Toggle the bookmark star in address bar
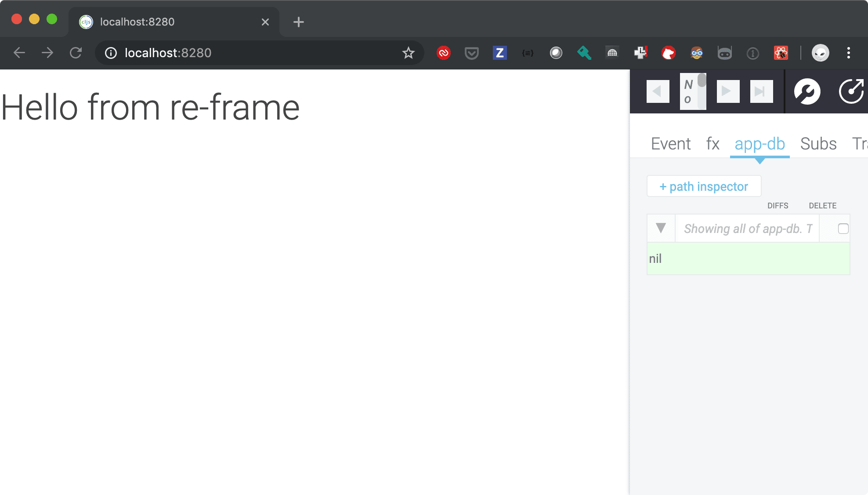This screenshot has height=495, width=868. (409, 52)
